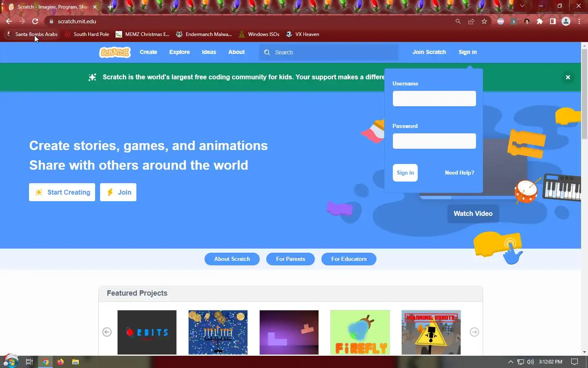This screenshot has height=368, width=588.
Task: Click the Chrome taskbar icon
Action: [x=45, y=361]
